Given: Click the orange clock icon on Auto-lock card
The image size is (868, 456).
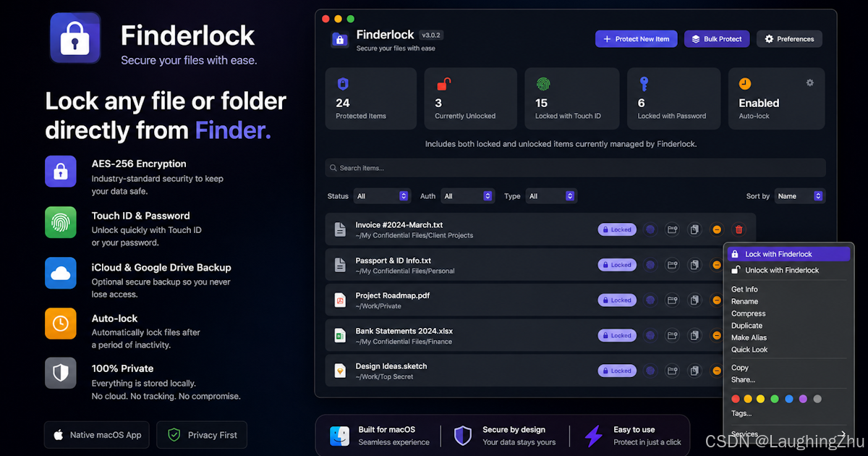Looking at the screenshot, I should pos(745,84).
